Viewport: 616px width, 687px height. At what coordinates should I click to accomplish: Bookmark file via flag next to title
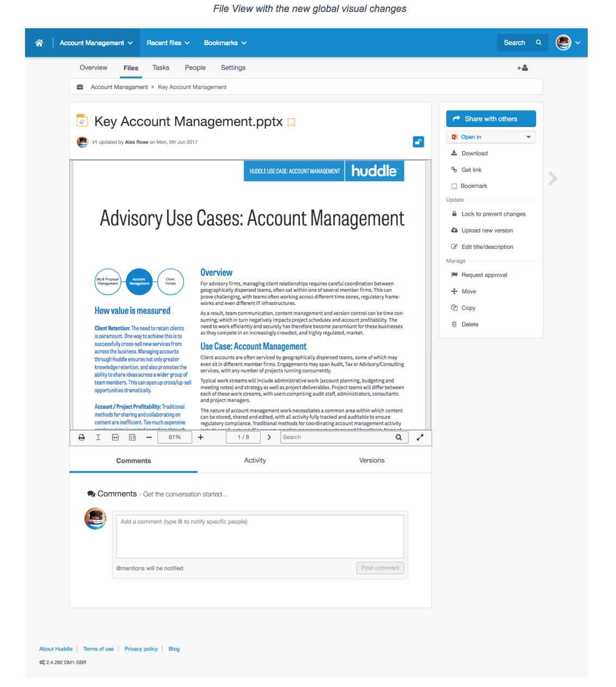click(291, 122)
